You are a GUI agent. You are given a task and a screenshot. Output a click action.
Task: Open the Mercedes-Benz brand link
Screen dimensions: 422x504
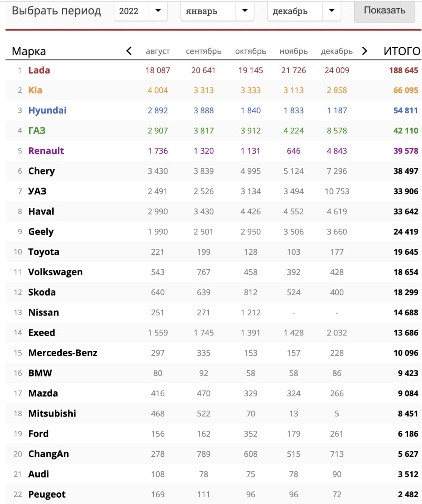point(63,353)
